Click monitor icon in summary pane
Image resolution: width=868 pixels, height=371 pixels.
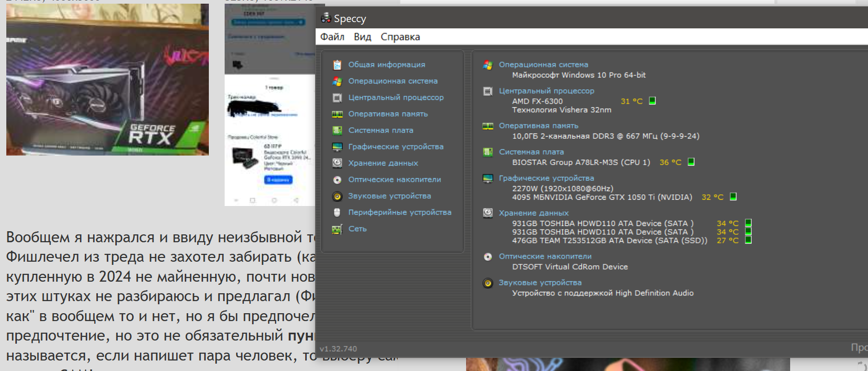pos(488,179)
